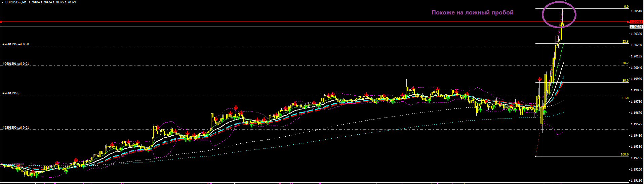Open the EURUSDm,M1 chart title dropdown arrow
The height and width of the screenshot is (184, 644).
(2, 2)
